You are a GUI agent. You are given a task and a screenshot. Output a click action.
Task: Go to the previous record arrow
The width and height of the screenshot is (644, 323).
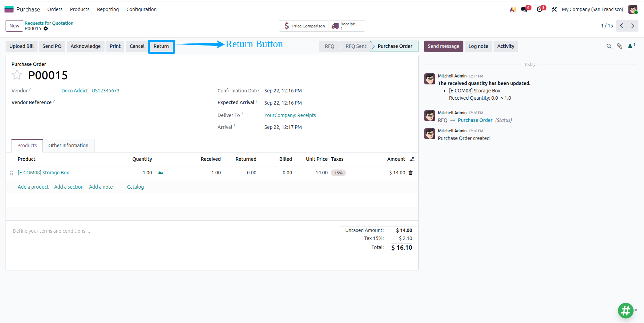(x=621, y=26)
